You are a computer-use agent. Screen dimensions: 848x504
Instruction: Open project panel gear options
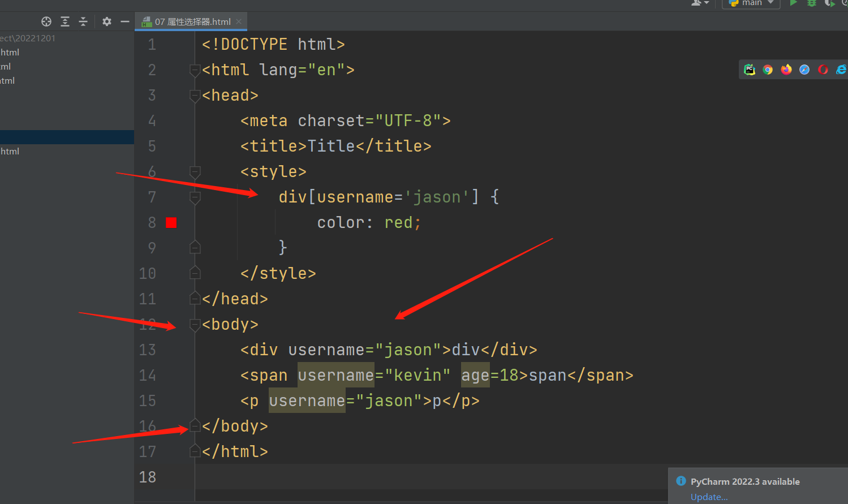click(x=107, y=21)
